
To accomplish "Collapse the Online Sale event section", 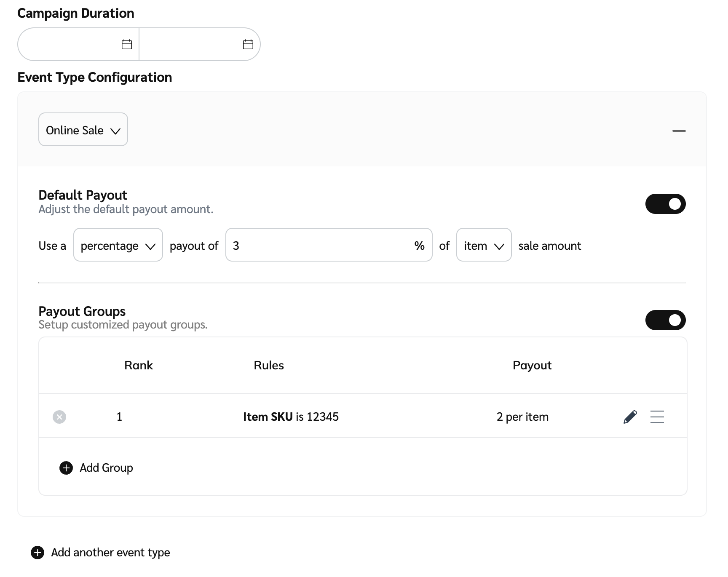I will (x=679, y=131).
